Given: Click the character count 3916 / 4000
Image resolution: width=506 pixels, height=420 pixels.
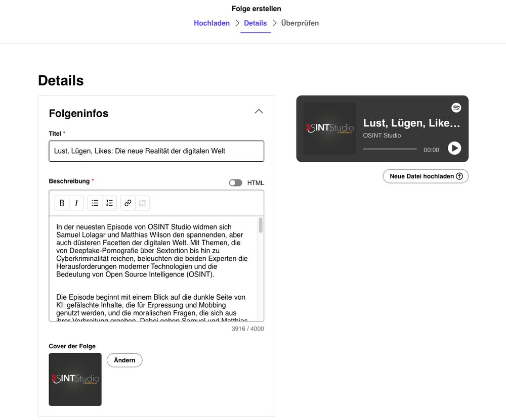Looking at the screenshot, I should click(247, 329).
